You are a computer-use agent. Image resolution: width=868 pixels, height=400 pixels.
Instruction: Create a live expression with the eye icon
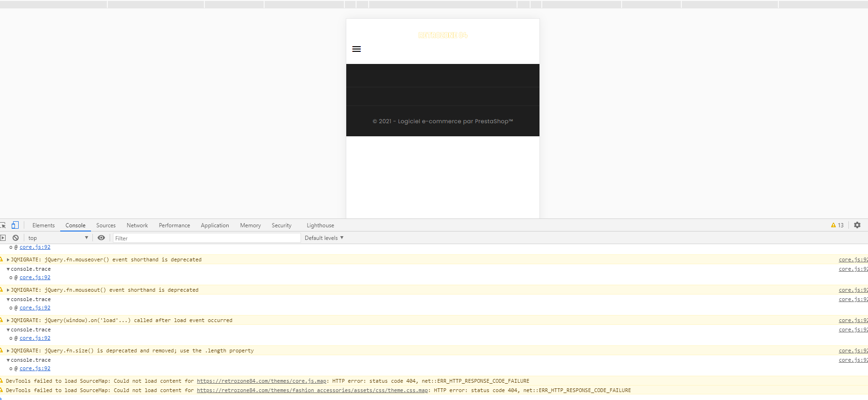[101, 238]
